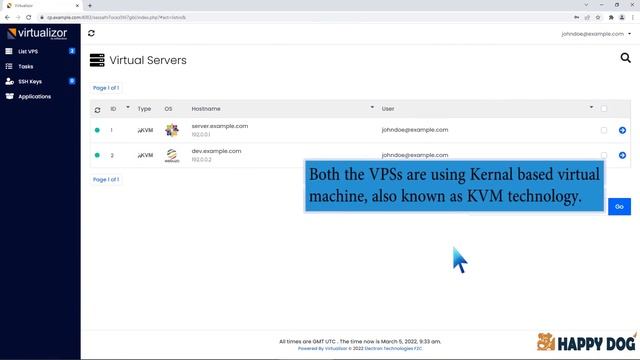Click Electron Technologies FZC footer link
Viewport: 640px width, 360px height.
pos(393,349)
